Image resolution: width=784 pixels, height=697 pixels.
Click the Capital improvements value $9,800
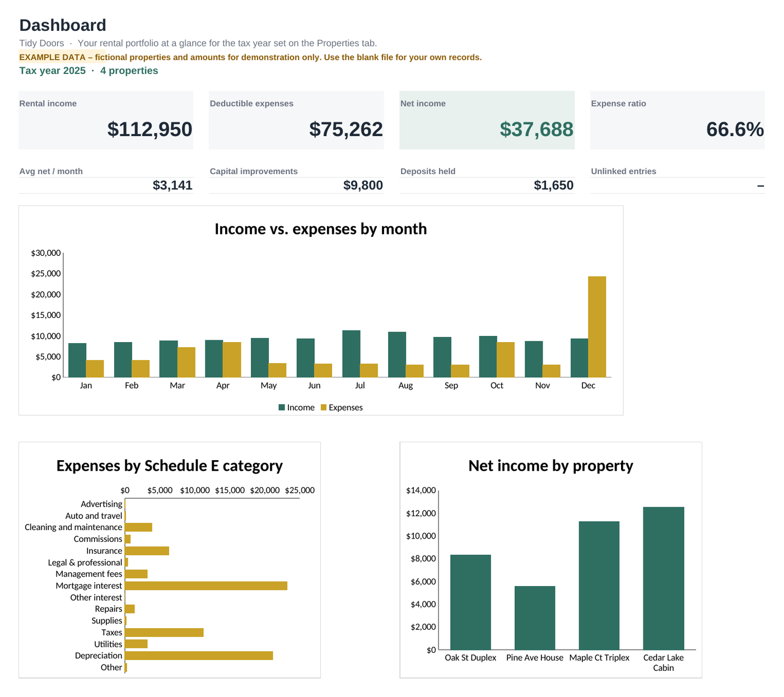click(363, 185)
